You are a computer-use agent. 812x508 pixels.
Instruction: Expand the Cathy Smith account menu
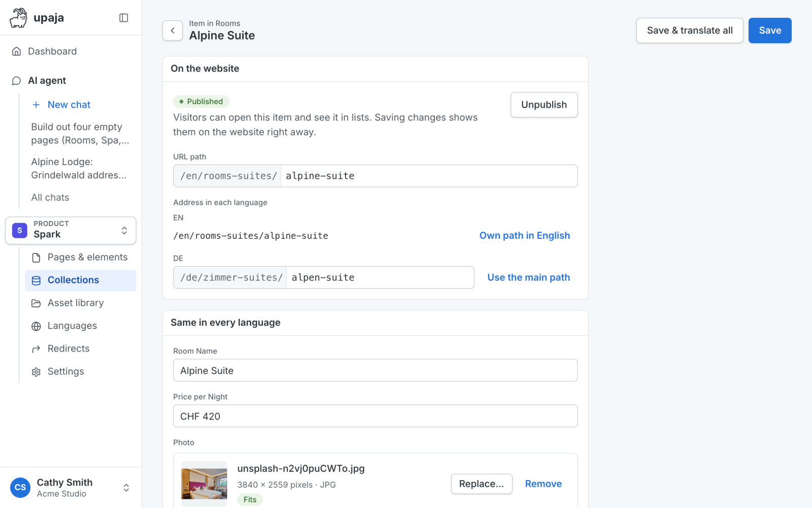[x=71, y=488]
